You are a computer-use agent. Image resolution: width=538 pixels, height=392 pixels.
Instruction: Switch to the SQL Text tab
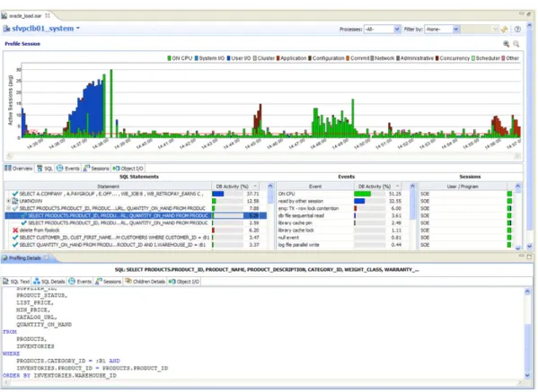16,282
